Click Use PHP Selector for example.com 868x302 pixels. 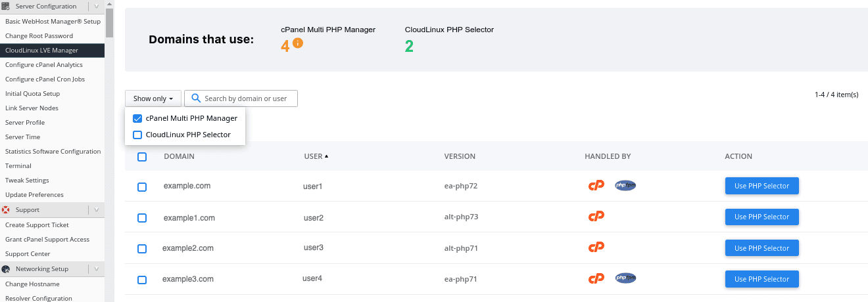[761, 186]
